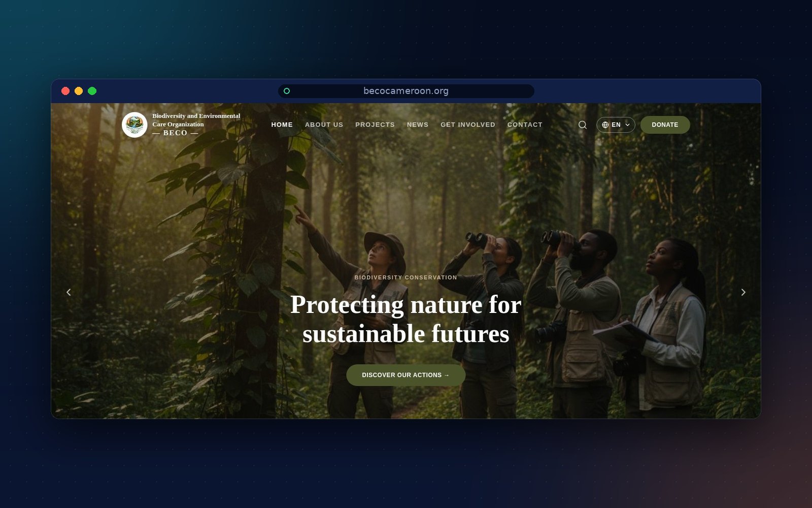Select Get Involved in navigation
This screenshot has height=508, width=812.
[468, 124]
